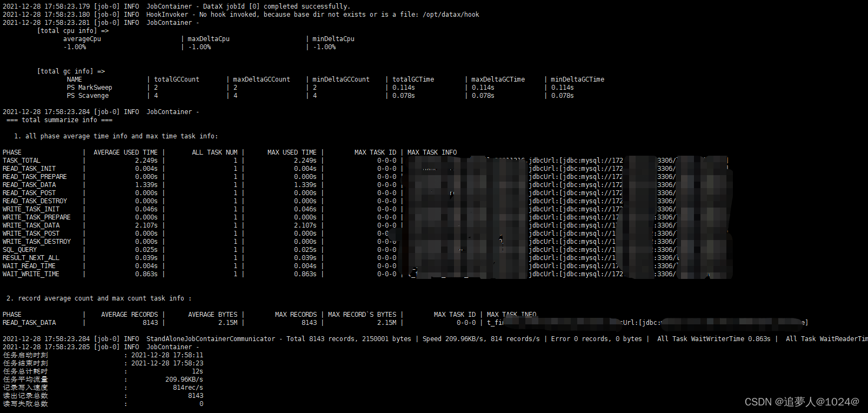Select the 'maxDeltaGCTime' column header
This screenshot has height=413, width=868.
pyautogui.click(x=498, y=79)
